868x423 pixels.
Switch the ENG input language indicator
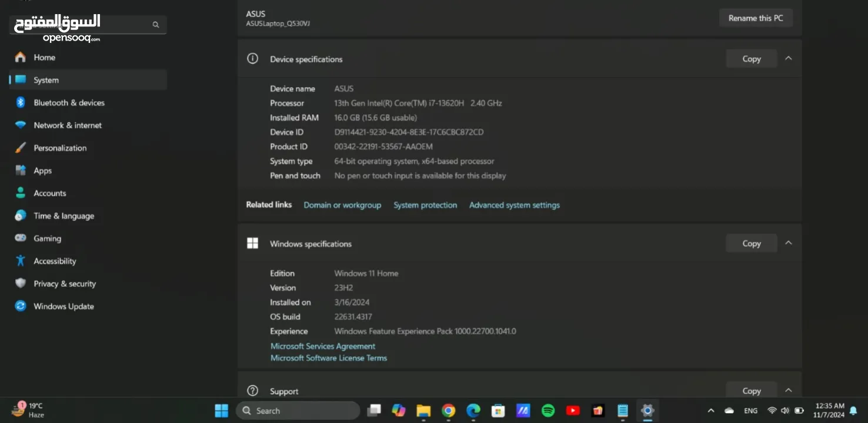click(750, 411)
